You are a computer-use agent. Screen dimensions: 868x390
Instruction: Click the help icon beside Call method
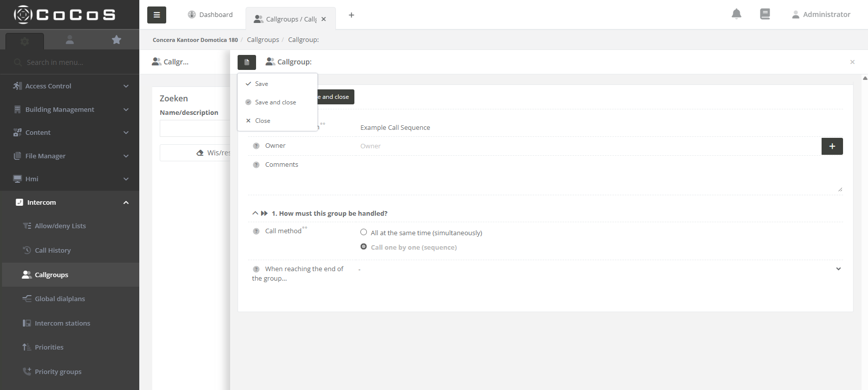[256, 231]
